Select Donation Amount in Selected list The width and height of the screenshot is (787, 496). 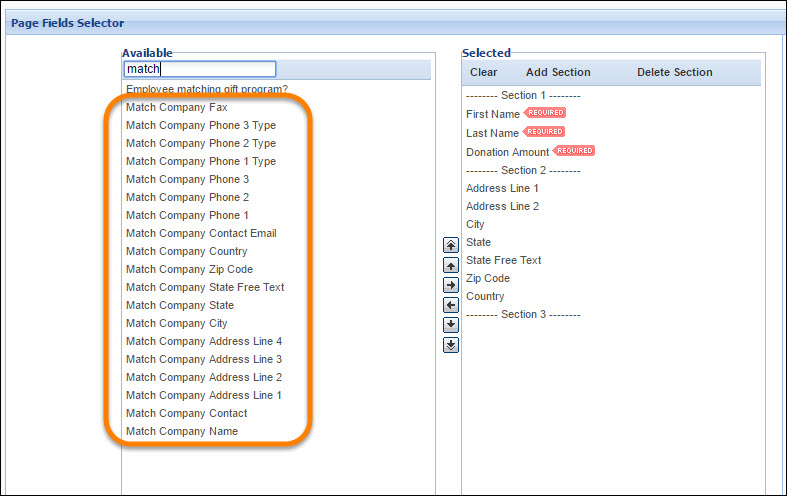[507, 152]
